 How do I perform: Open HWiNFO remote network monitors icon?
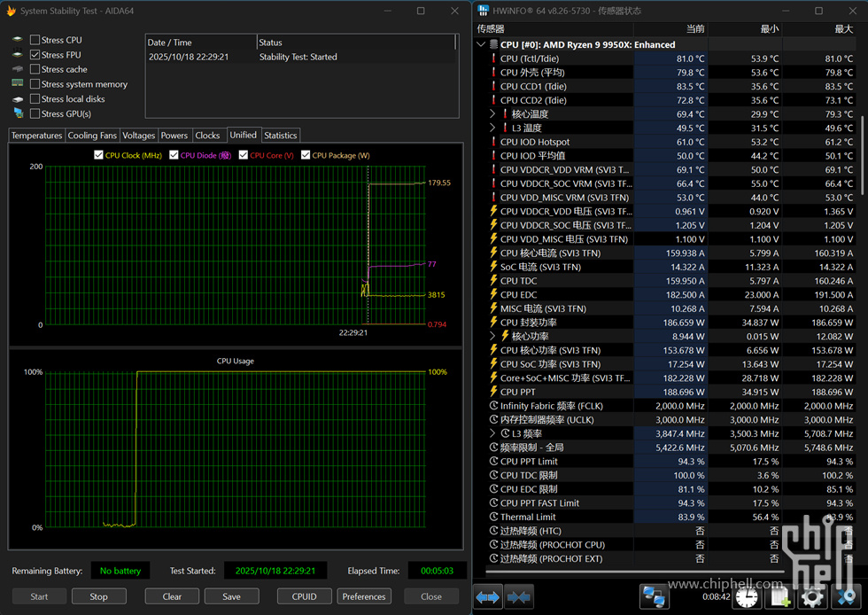[x=654, y=597]
